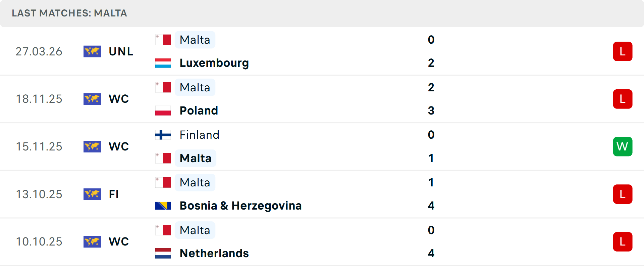Click the Netherlands flag icon
The height and width of the screenshot is (266, 644).
point(163,253)
